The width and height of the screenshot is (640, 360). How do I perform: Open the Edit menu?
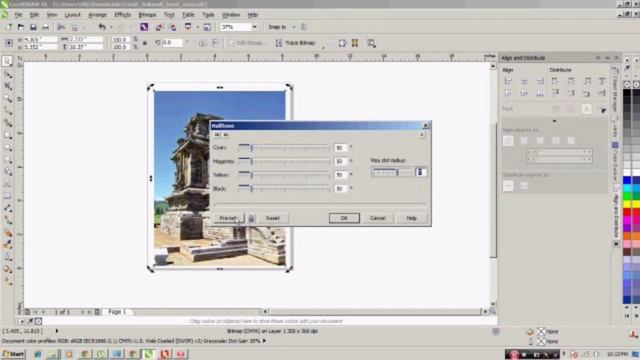coord(34,15)
